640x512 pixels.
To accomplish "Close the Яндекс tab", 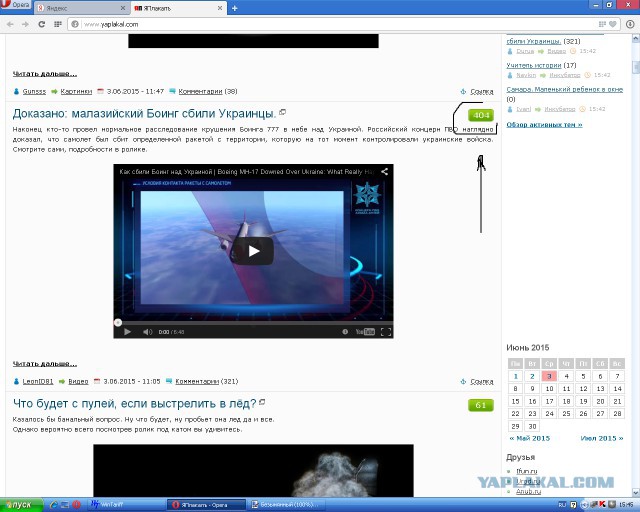I will 123,8.
